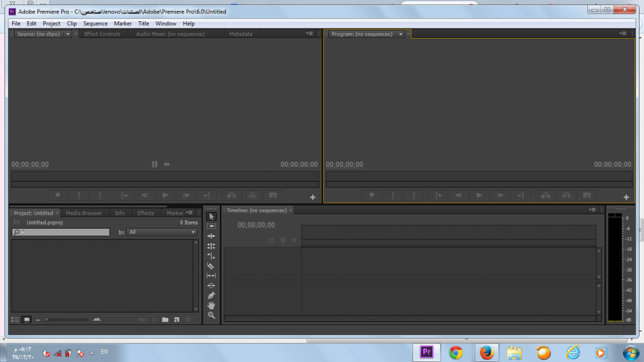Image resolution: width=644 pixels, height=362 pixels.
Task: Click the New Item icon in Project panel
Action: [176, 319]
